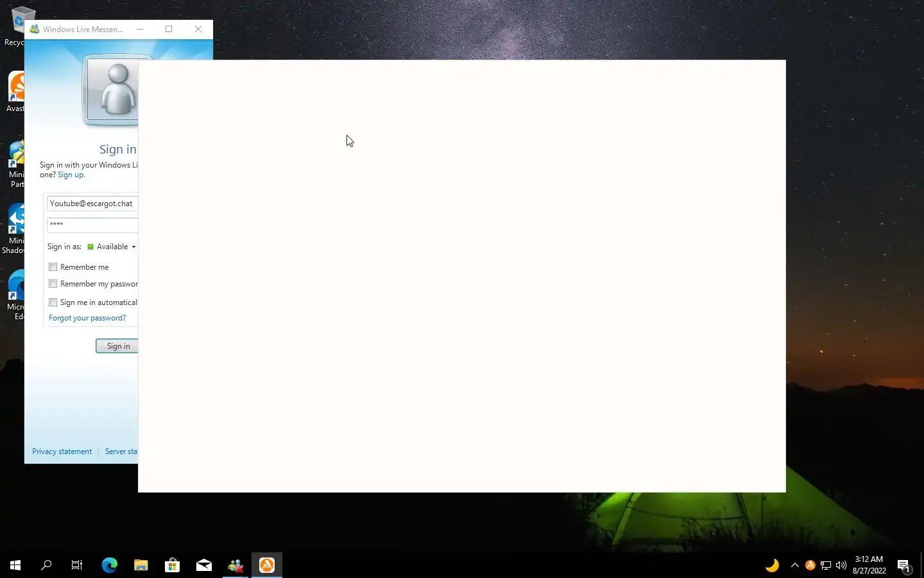Viewport: 924px width, 578px height.
Task: Open the Available status dropdown
Action: point(112,247)
